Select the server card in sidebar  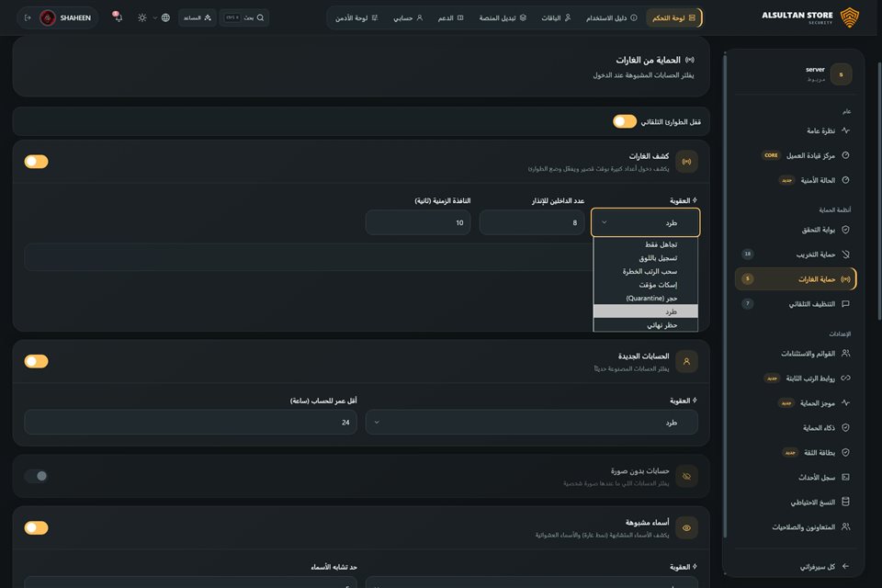794,74
